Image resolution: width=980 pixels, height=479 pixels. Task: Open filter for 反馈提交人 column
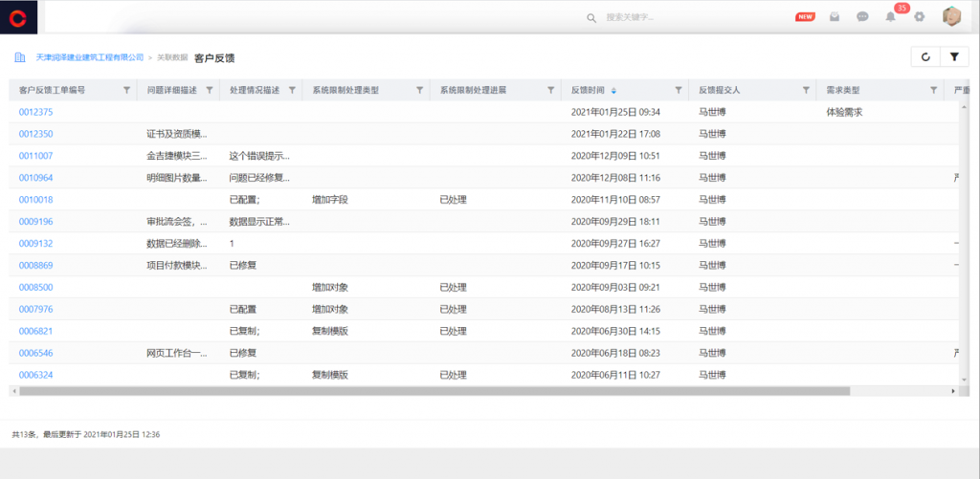tap(806, 90)
